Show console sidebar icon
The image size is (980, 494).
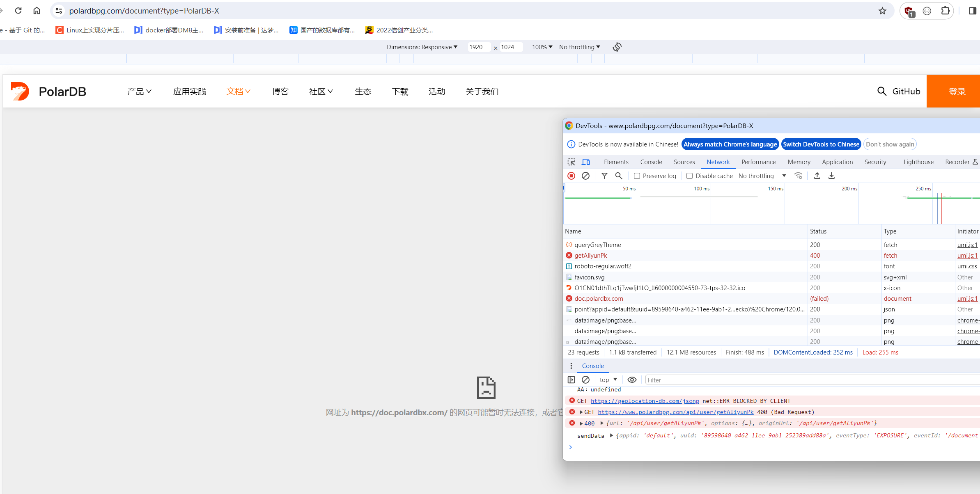tap(571, 380)
